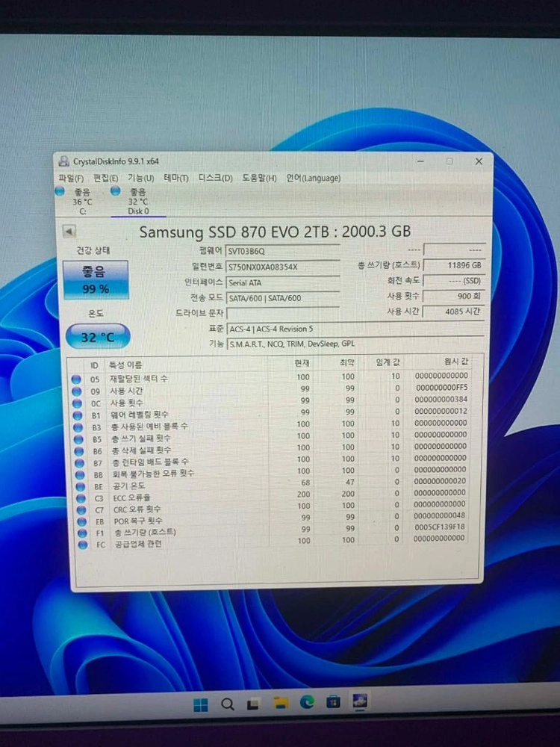Click the status circle for ID 09
Viewport: 560px width, 747px height.
tap(77, 391)
